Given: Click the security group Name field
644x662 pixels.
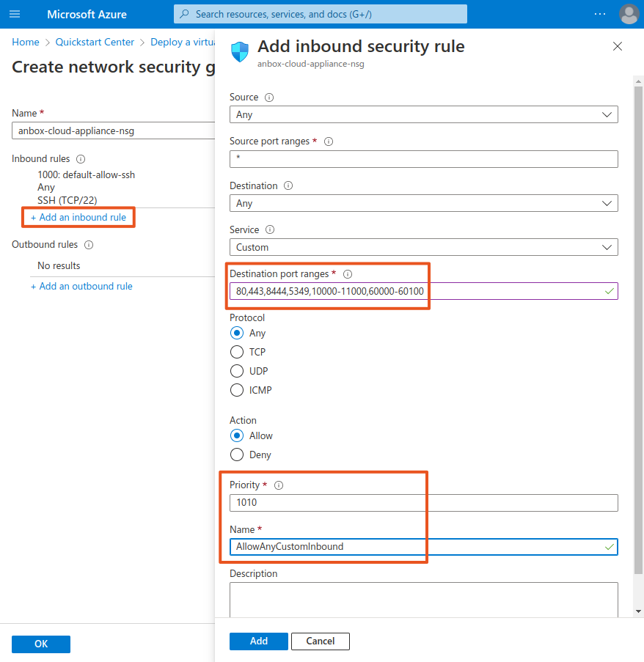Looking at the screenshot, I should (x=113, y=130).
